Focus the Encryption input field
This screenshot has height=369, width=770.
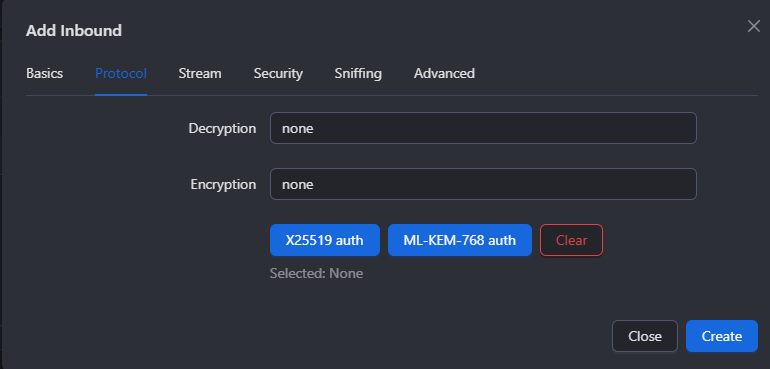pyautogui.click(x=483, y=184)
